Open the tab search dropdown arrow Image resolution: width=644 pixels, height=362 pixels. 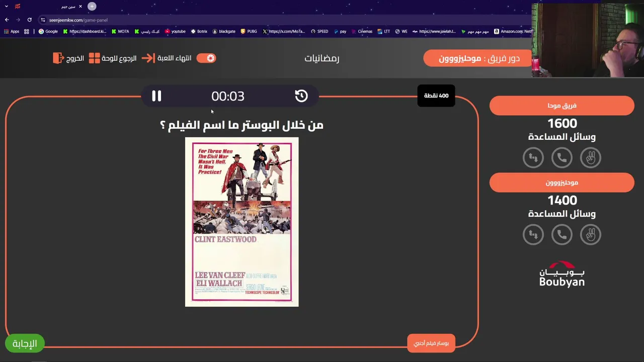[x=6, y=7]
